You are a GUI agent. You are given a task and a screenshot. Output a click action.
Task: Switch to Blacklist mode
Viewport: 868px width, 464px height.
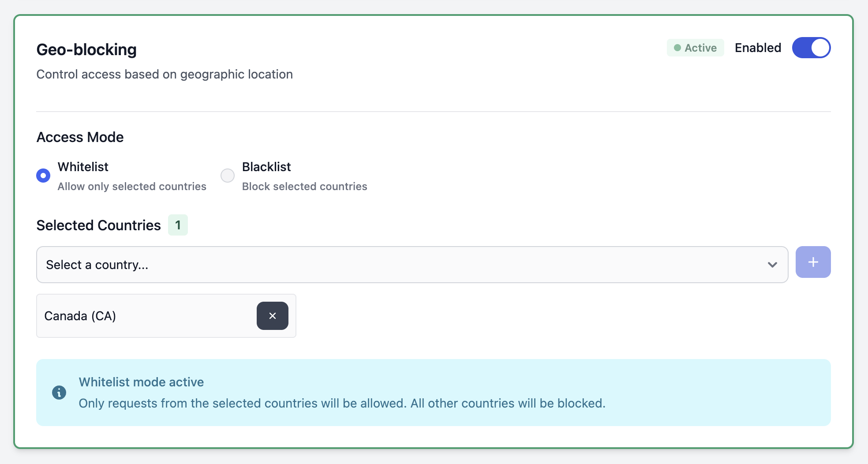coord(227,175)
